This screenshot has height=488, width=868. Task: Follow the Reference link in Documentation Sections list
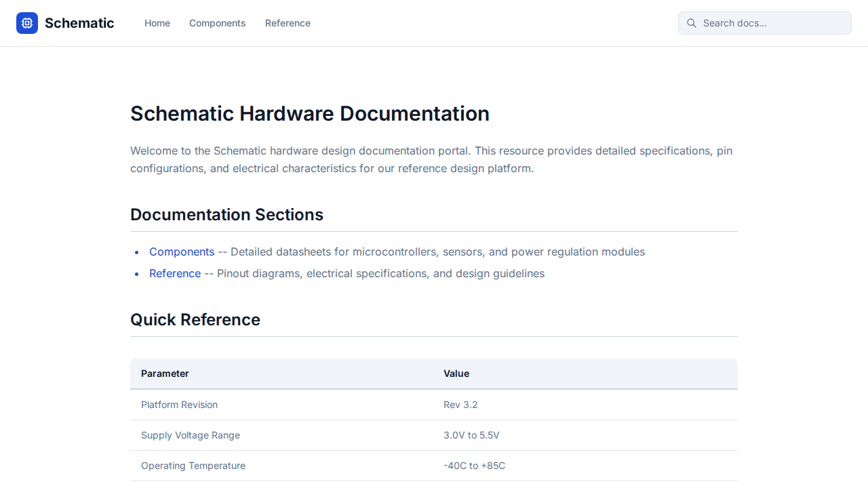(175, 274)
